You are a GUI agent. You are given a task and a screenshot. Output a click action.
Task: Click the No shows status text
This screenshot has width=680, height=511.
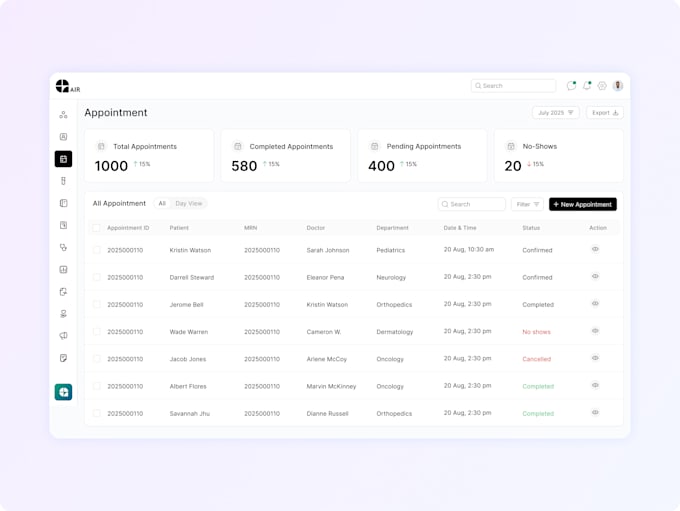click(x=536, y=332)
